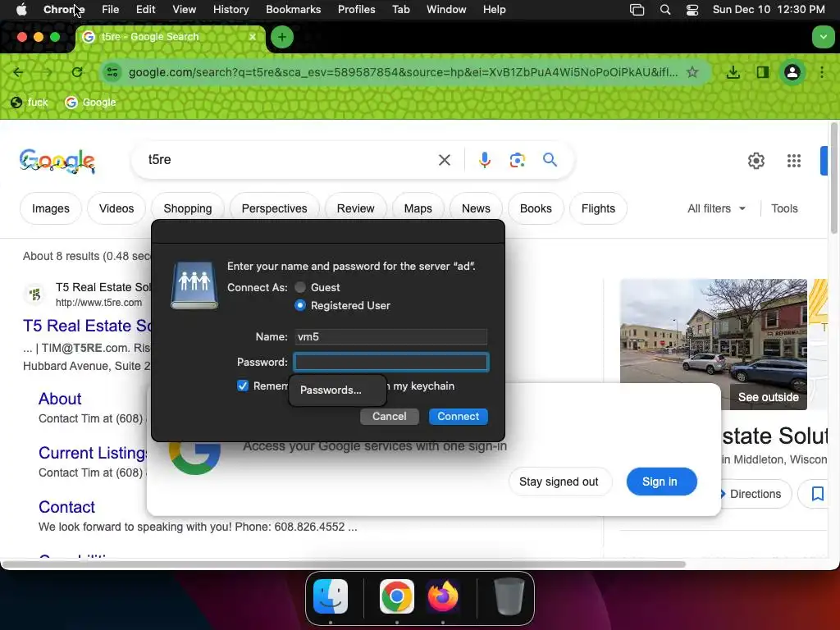The height and width of the screenshot is (630, 840).
Task: Open Google quick settings gear
Action: point(756,160)
